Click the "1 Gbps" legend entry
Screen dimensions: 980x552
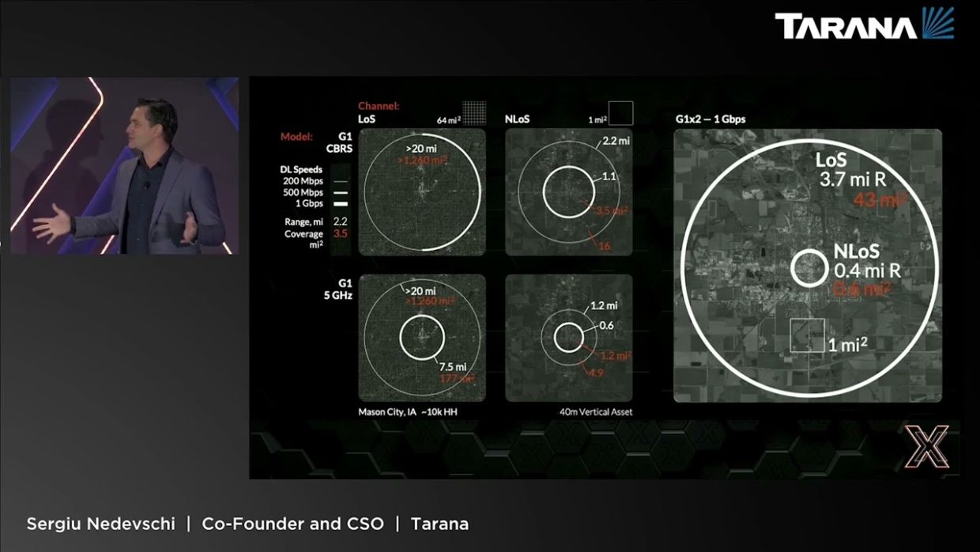[x=308, y=205]
